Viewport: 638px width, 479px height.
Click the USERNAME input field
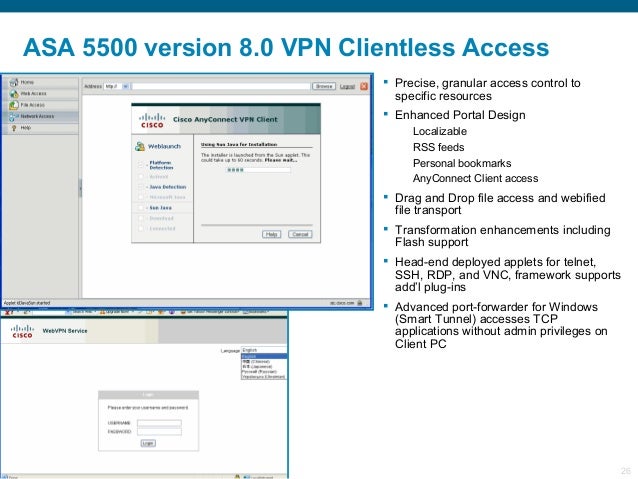[160, 423]
